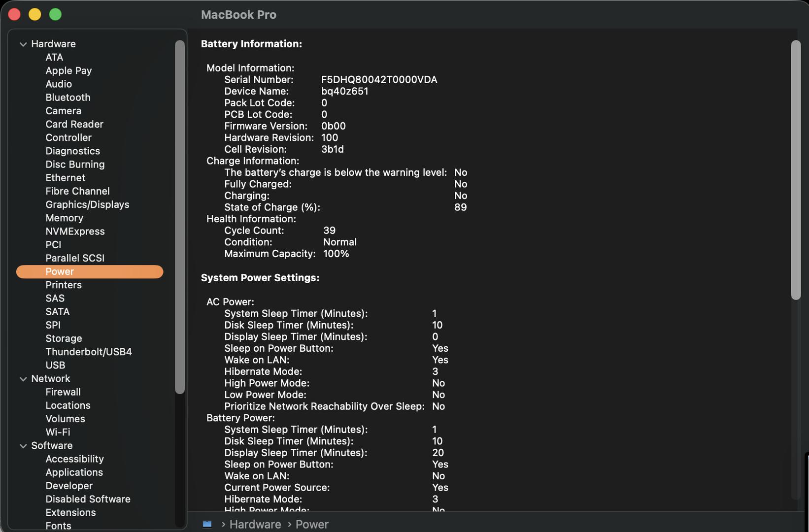Select the Hardware category label
The image size is (809, 532).
pyautogui.click(x=53, y=44)
